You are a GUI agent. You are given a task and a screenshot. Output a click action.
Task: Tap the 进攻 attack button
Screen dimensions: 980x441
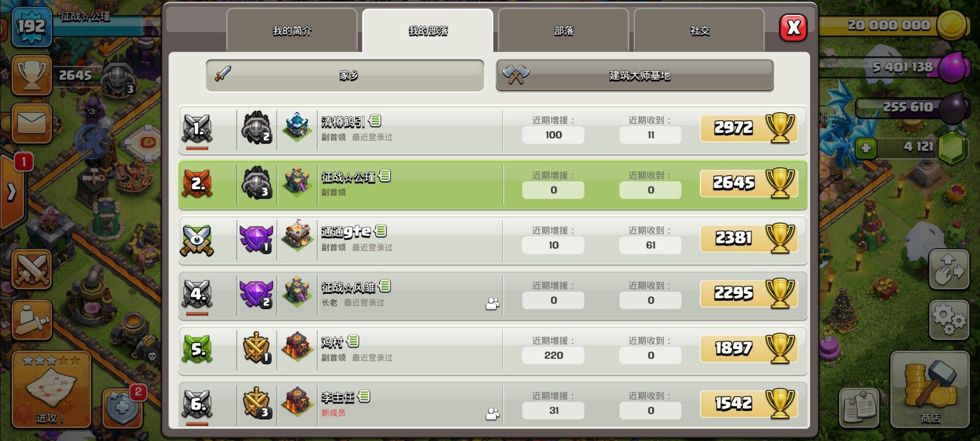tap(51, 389)
